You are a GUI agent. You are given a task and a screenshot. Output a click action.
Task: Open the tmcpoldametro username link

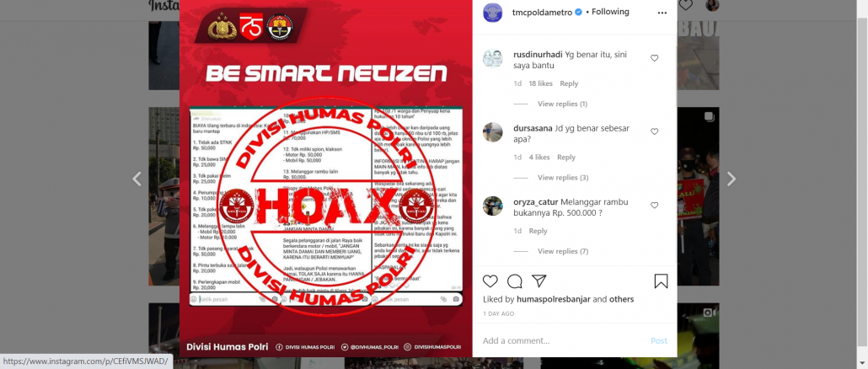coord(542,12)
